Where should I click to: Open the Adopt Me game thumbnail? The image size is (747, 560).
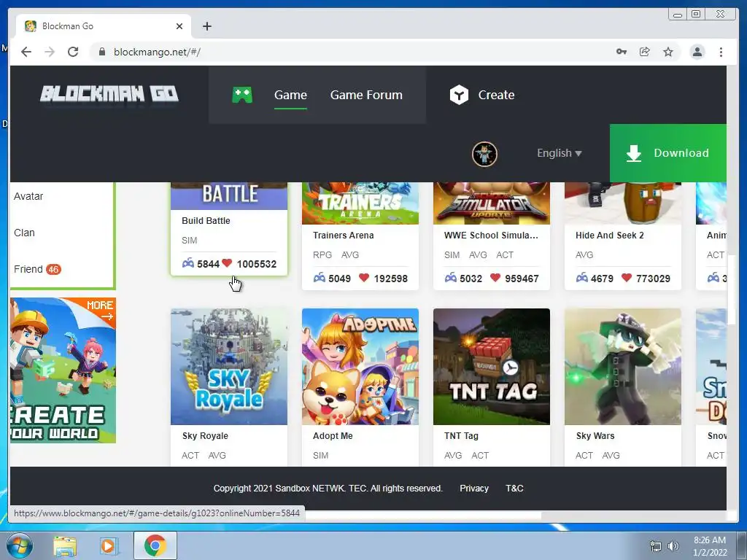360,367
